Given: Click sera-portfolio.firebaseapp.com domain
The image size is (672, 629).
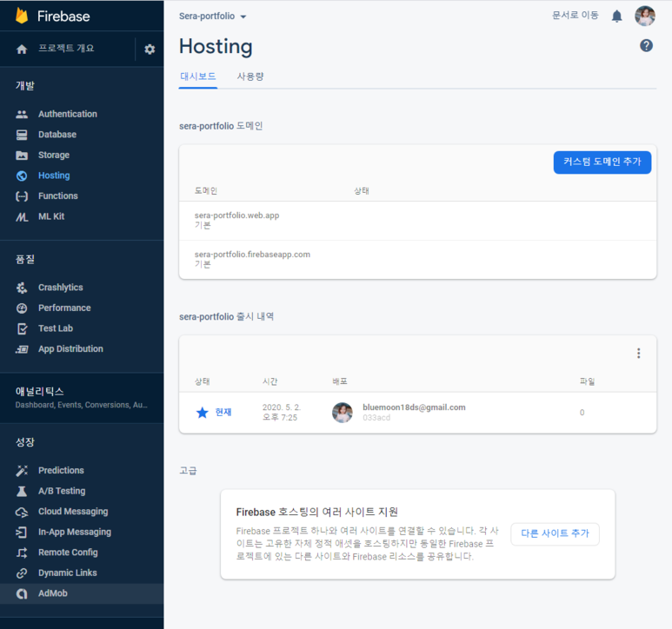Looking at the screenshot, I should point(252,255).
